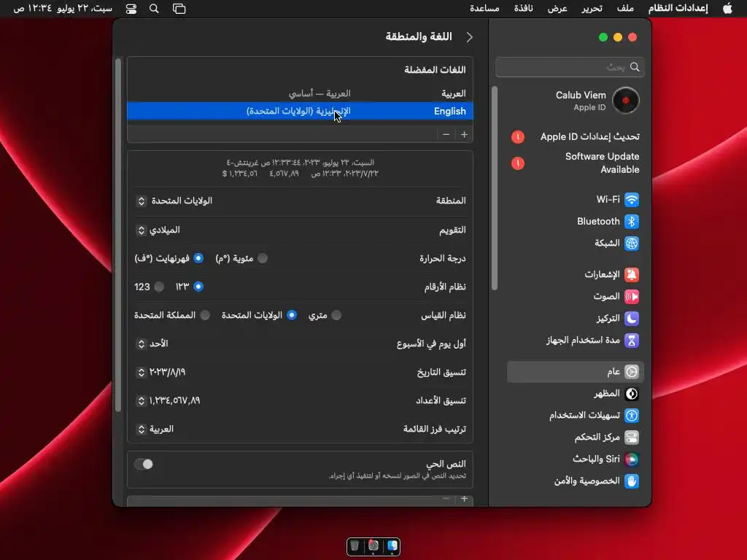Select Arabic-Indic ١٢٣ number system radio

(x=198, y=287)
